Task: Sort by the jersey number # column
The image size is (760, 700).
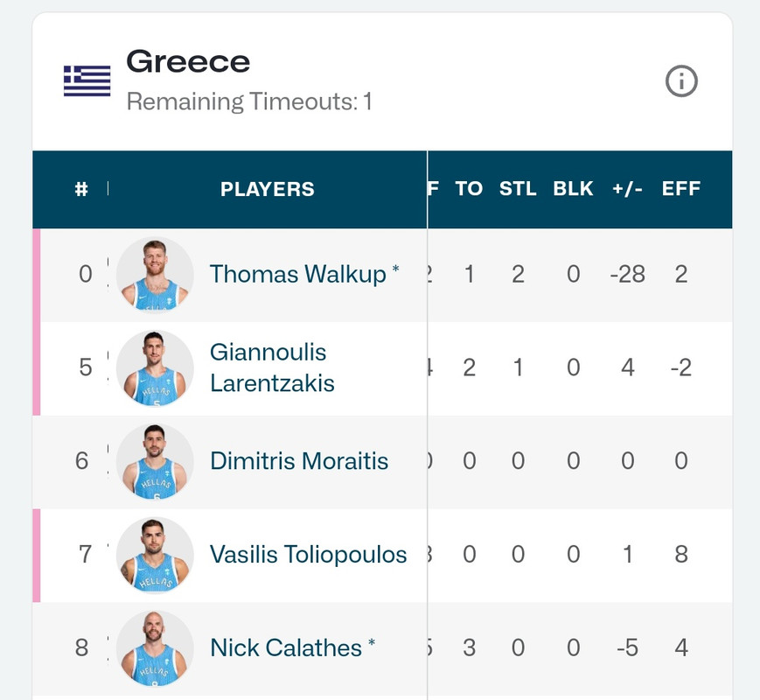Action: click(x=81, y=189)
